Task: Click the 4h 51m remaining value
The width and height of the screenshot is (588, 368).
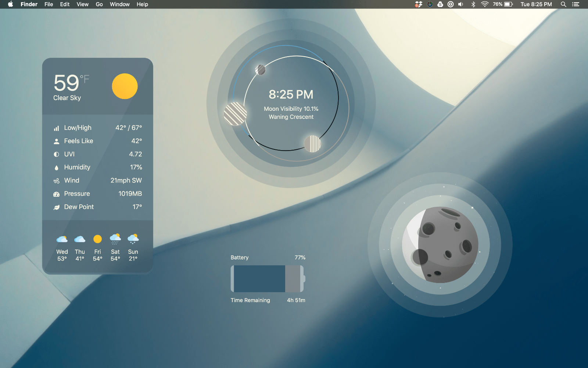Action: (x=296, y=300)
